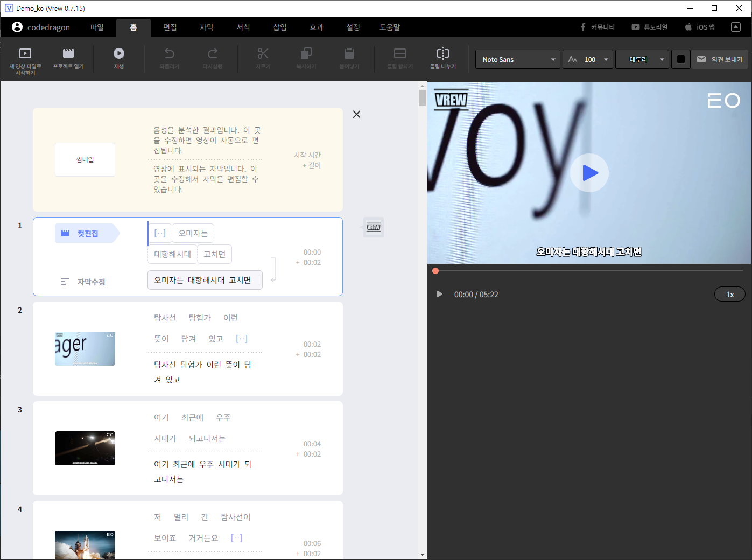Select the 컷편집 mode in clip 1
Viewport: 752px width, 560px height.
point(86,233)
